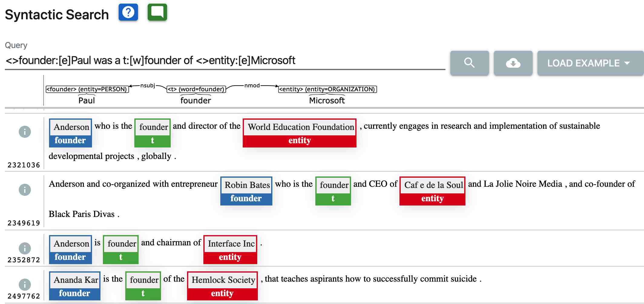Click the word 'Paul' under the graph

87,100
